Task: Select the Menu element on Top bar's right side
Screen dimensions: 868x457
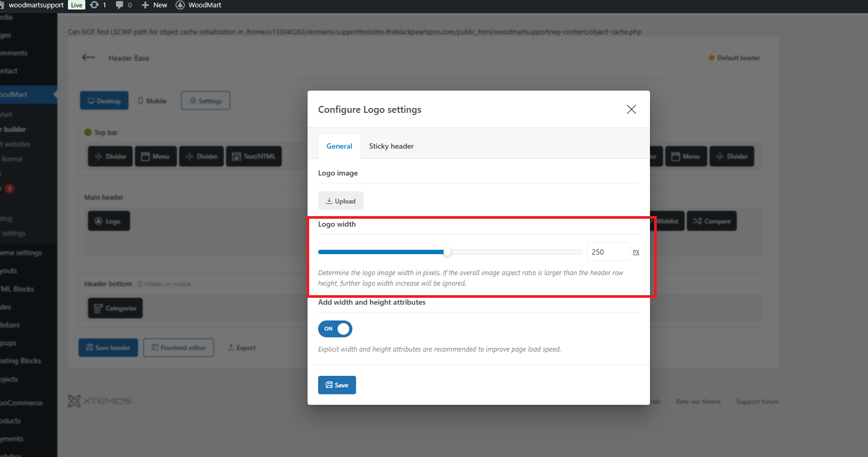Action: click(686, 157)
